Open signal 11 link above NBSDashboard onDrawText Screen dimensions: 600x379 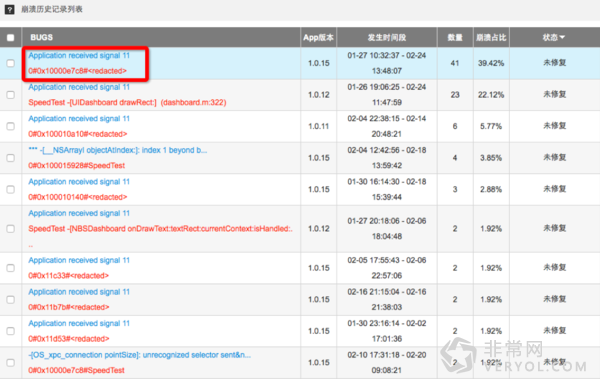[x=79, y=213]
